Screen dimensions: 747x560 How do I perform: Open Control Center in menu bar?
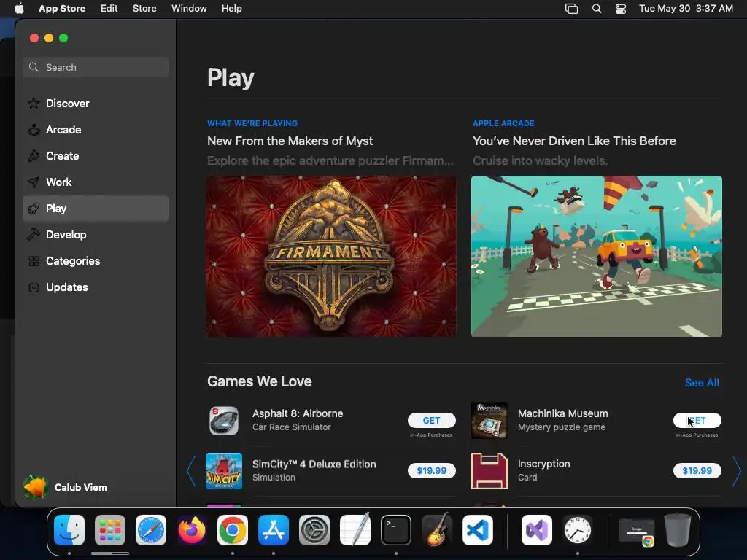point(621,9)
